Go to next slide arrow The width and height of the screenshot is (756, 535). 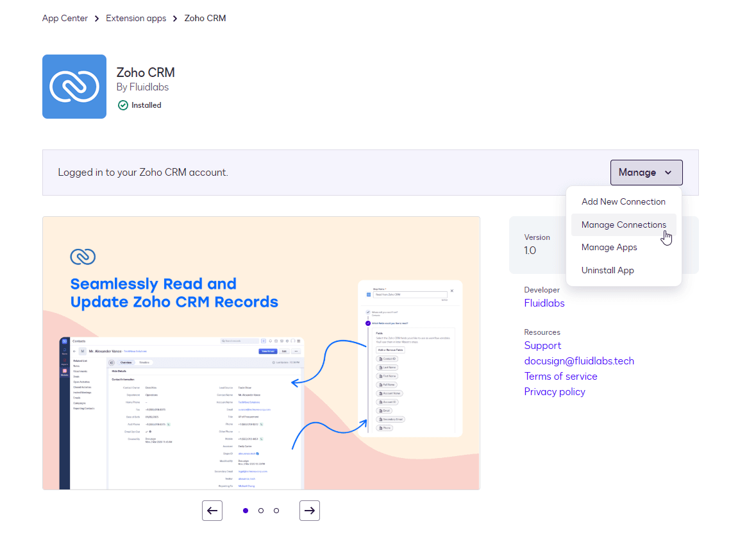pyautogui.click(x=309, y=511)
